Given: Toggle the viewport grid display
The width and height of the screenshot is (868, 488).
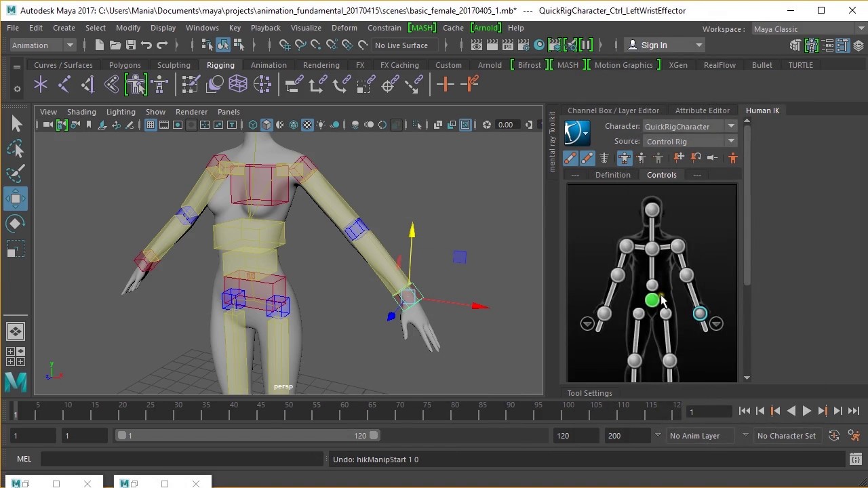Looking at the screenshot, I should pos(151,125).
